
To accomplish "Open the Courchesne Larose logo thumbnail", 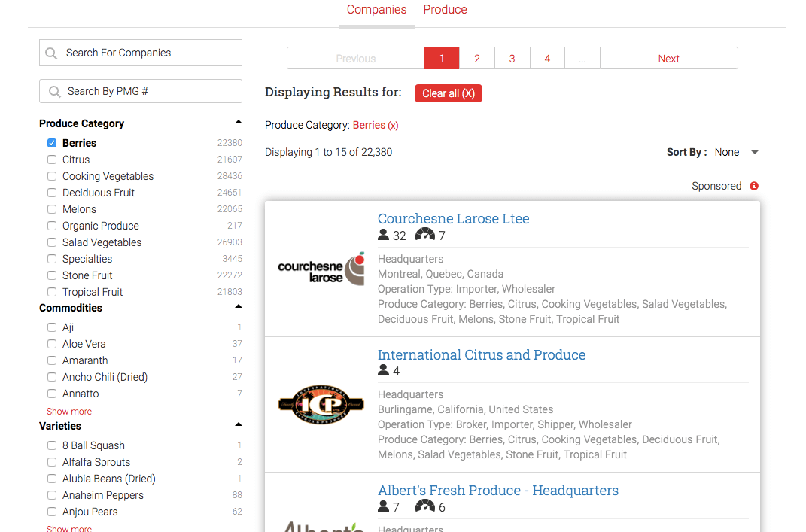I will pos(321,269).
